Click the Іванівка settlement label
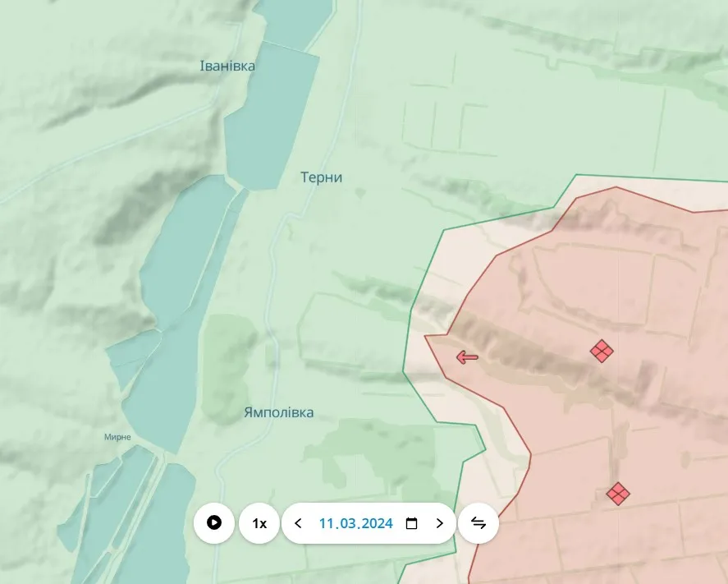The image size is (728, 584). tap(227, 66)
